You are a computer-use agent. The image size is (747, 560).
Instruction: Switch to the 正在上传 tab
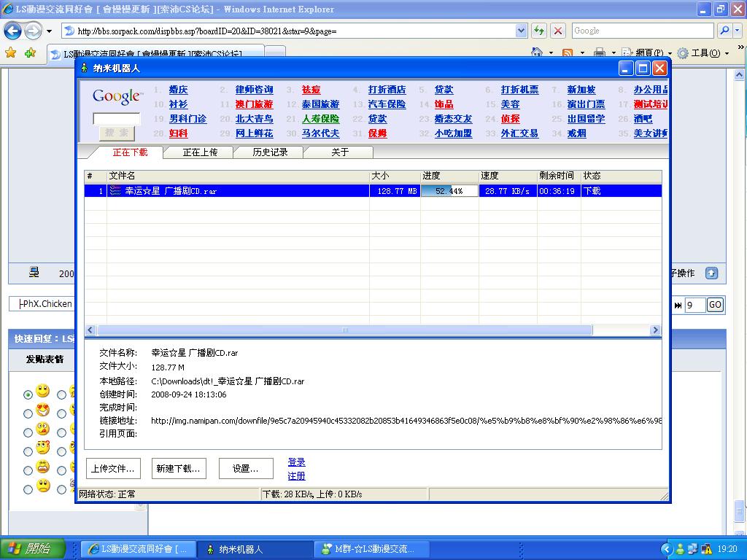click(x=199, y=152)
